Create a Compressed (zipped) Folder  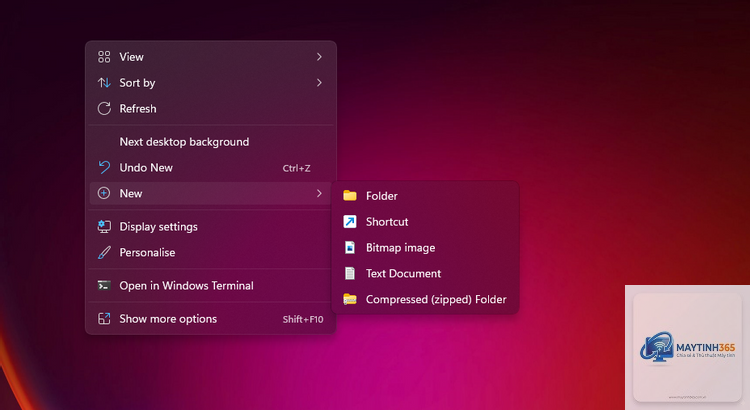pyautogui.click(x=425, y=299)
